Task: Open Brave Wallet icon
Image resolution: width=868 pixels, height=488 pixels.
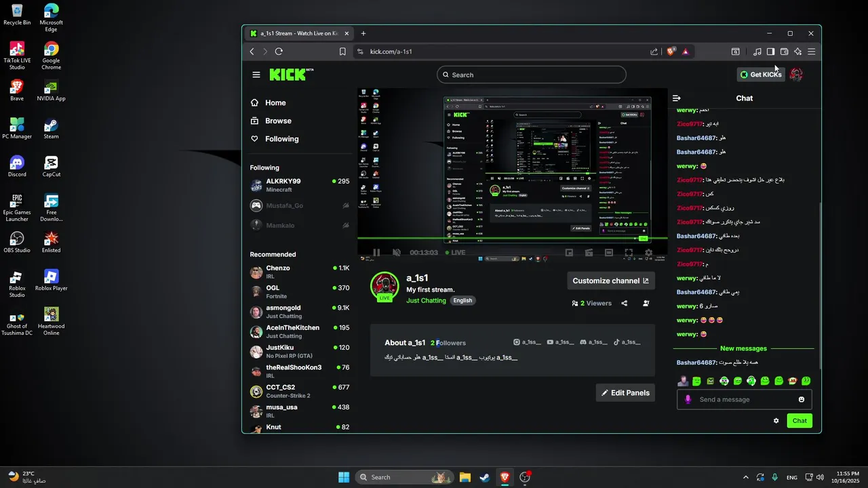Action: coord(784,52)
